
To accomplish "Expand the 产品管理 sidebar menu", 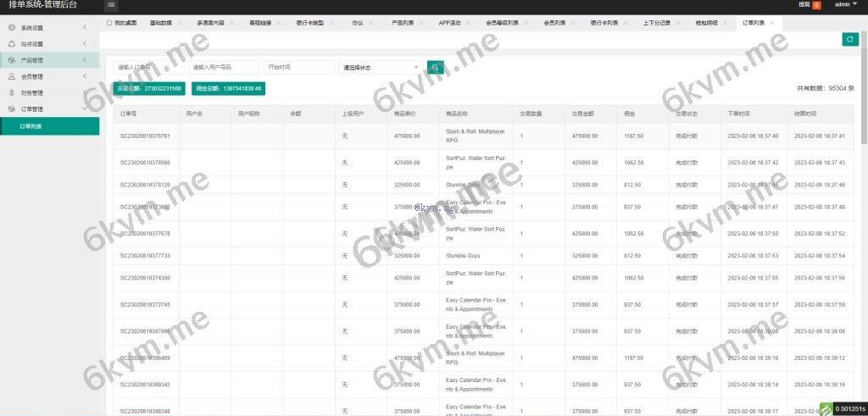I will pos(49,60).
